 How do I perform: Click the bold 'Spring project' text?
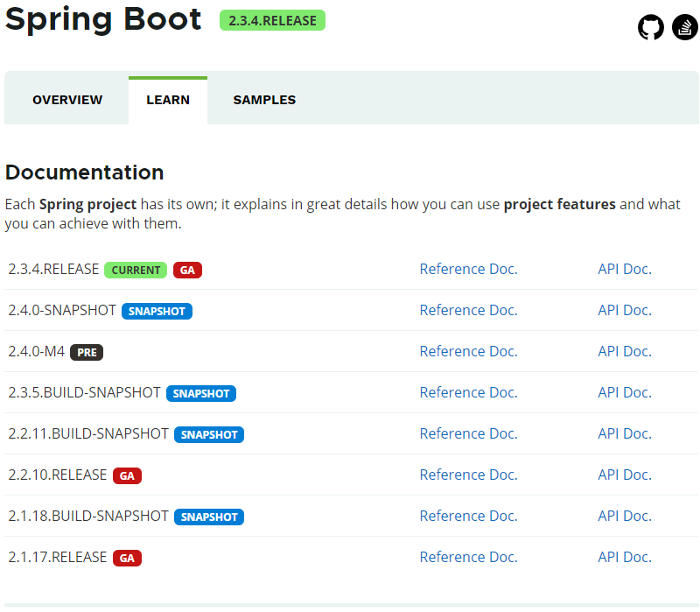(x=88, y=205)
